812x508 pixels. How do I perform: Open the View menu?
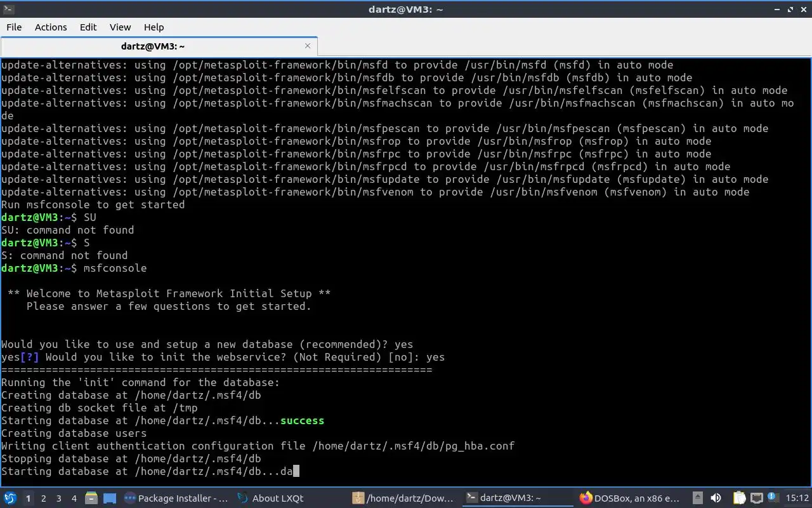[x=120, y=27]
